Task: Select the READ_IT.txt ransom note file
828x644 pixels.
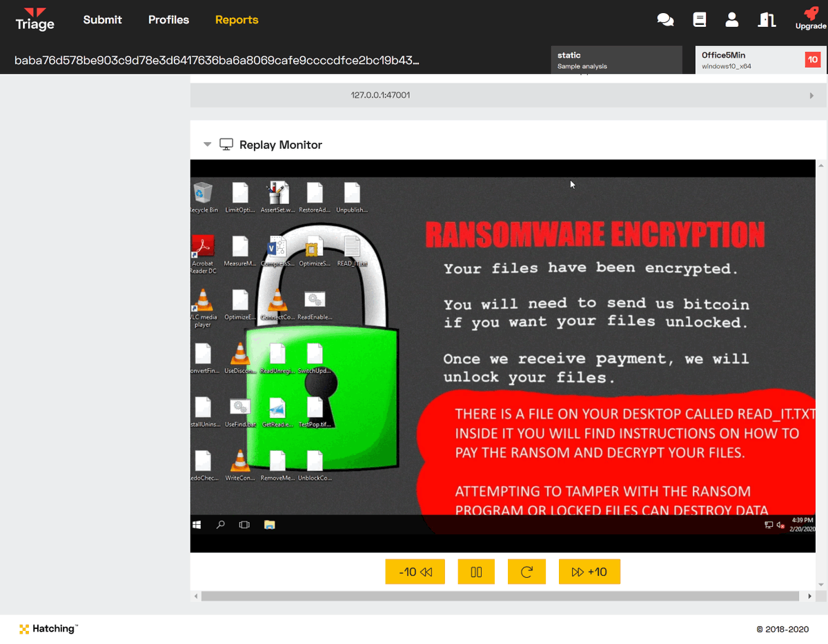Action: pos(352,251)
